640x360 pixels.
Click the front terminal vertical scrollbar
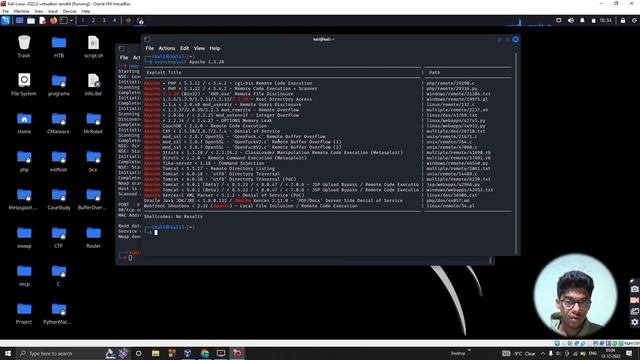tap(516, 153)
